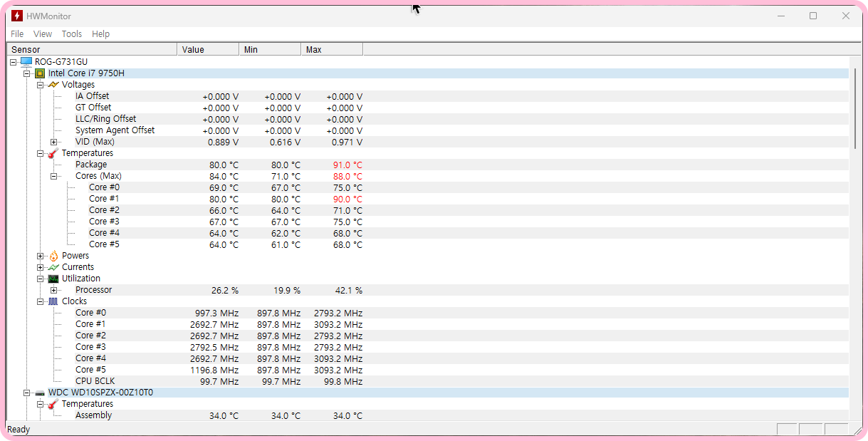Click the Sensor column header

point(92,49)
